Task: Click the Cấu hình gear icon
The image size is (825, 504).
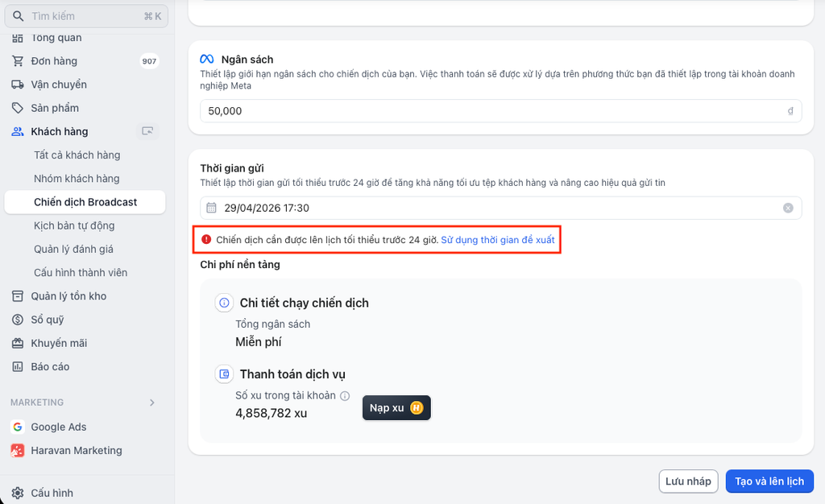Action: (18, 493)
